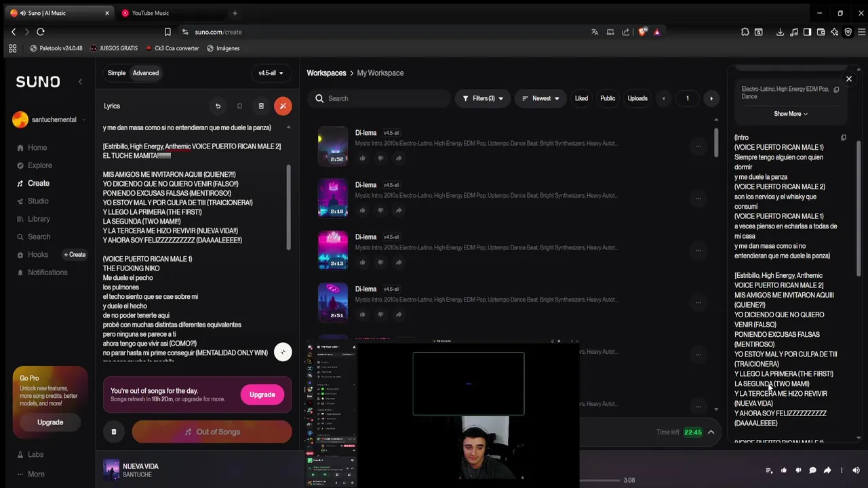This screenshot has height=488, width=868.
Task: Switch to Simple mode
Action: (117, 73)
